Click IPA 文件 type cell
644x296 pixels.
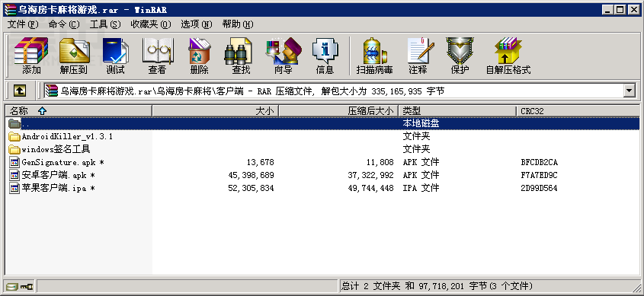[421, 189]
